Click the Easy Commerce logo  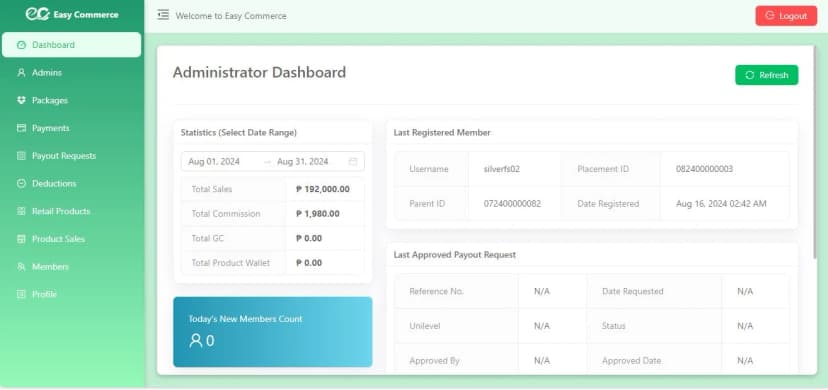point(72,15)
